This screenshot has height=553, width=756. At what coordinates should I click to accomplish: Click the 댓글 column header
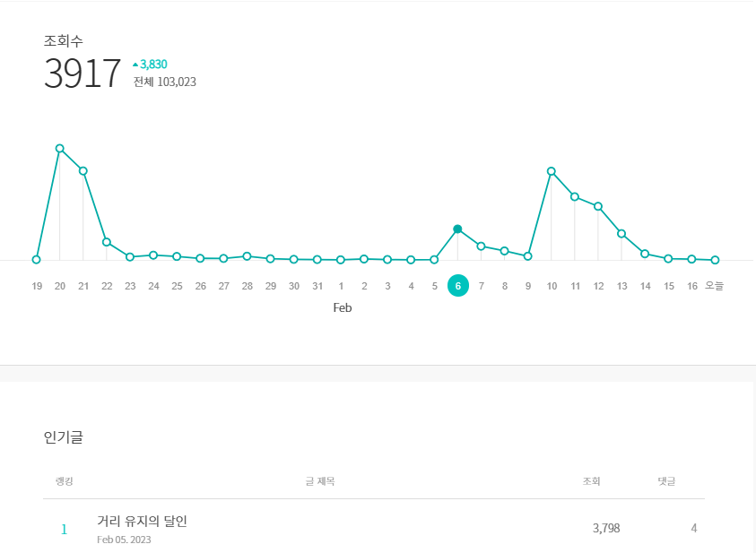[x=666, y=482]
